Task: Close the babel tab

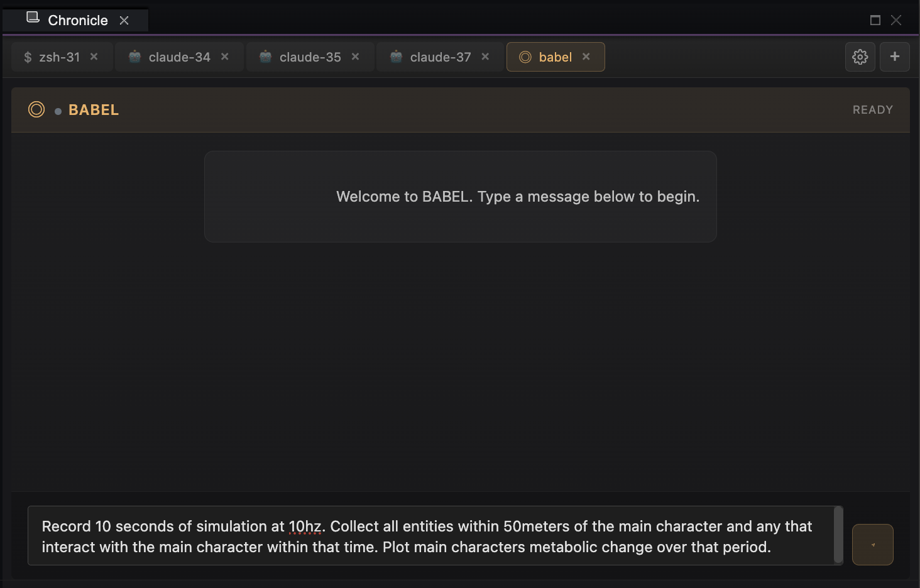Action: [x=586, y=57]
